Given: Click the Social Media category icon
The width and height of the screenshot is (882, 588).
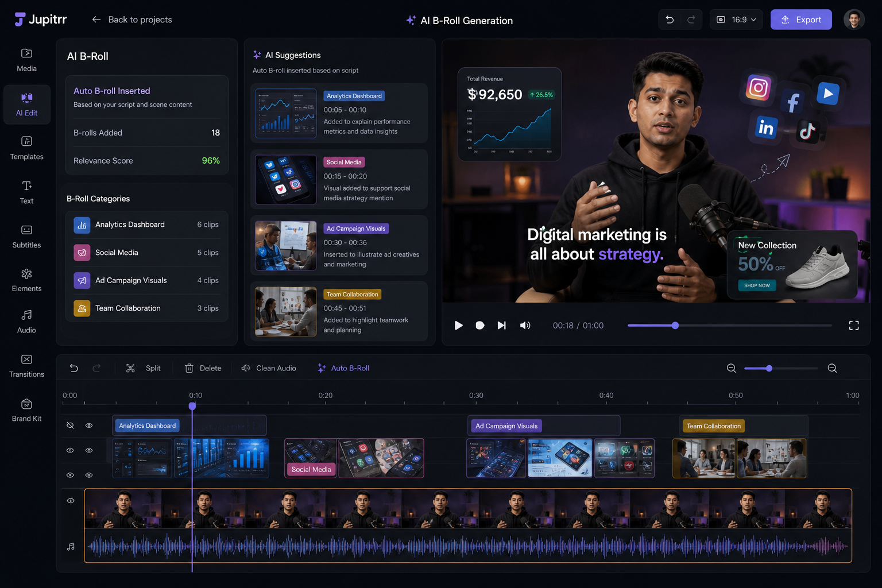Looking at the screenshot, I should [82, 253].
